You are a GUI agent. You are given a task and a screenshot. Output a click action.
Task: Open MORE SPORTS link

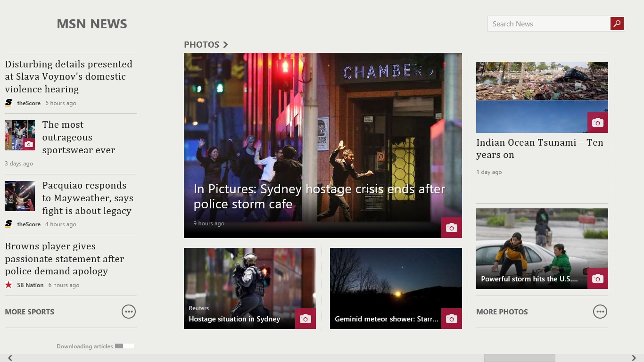pos(30,312)
